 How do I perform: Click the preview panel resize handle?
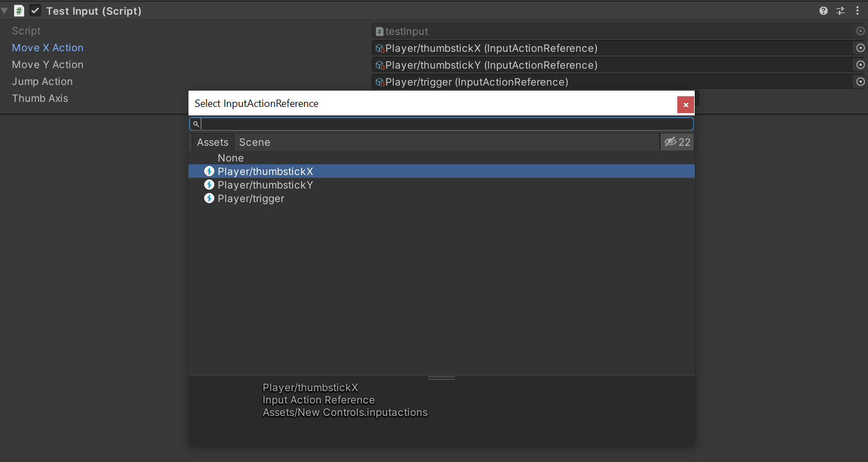(x=442, y=378)
